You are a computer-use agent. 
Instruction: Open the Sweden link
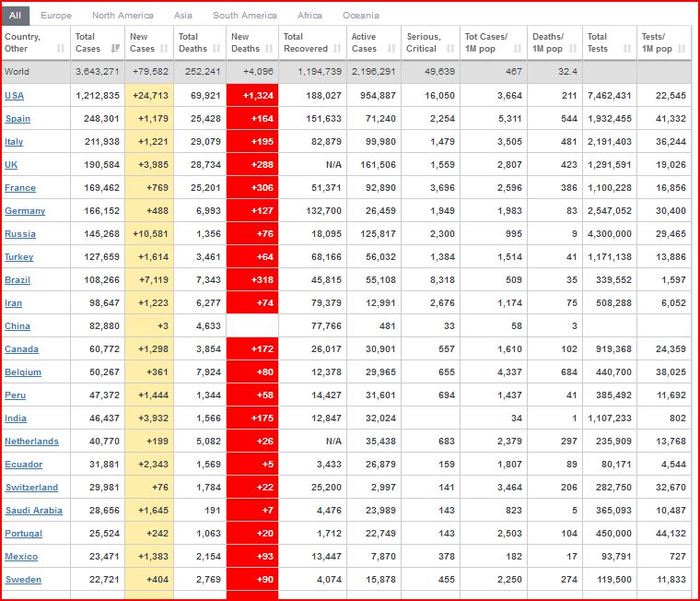pyautogui.click(x=23, y=580)
